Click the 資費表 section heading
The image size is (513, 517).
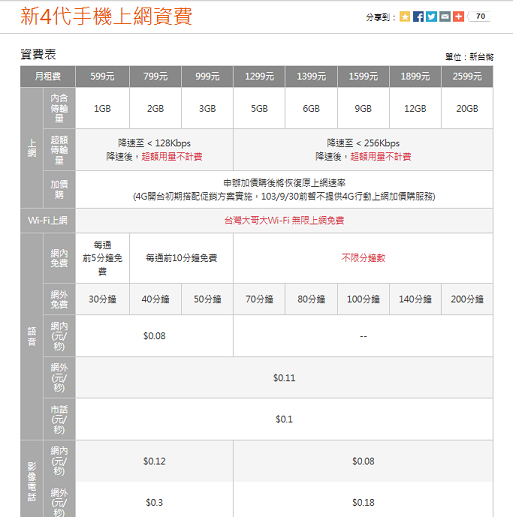38,54
